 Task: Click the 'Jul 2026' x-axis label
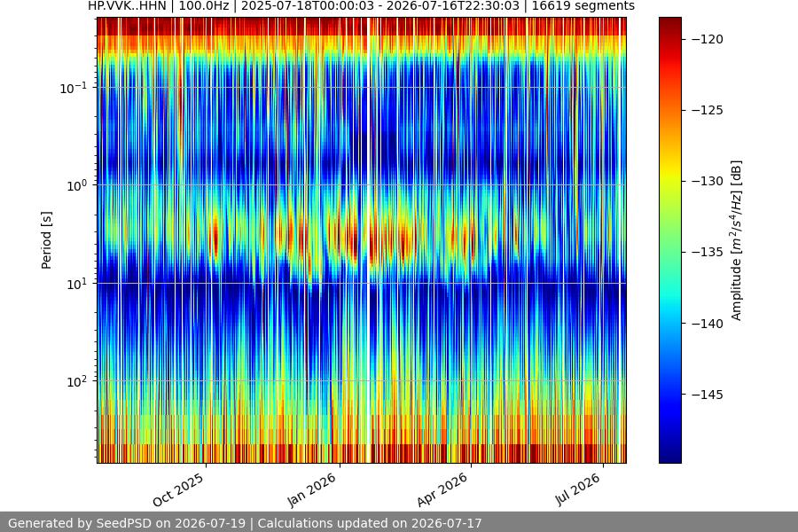coord(577,489)
